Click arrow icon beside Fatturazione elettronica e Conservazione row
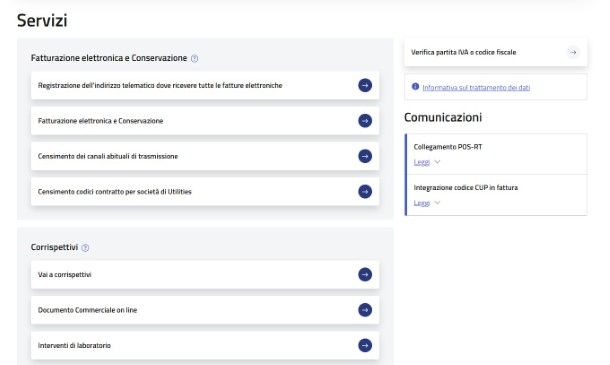610x365 pixels. pyautogui.click(x=365, y=121)
